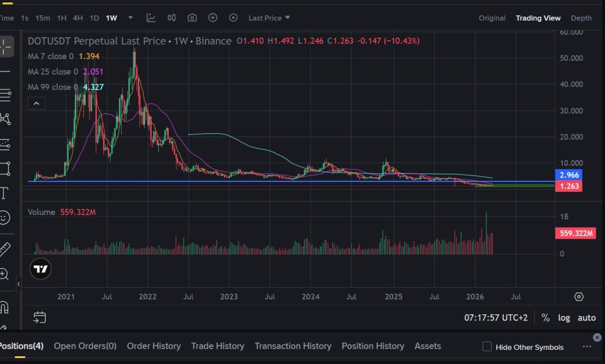Toggle percent scale mode
Image resolution: width=605 pixels, height=364 pixels.
545,318
